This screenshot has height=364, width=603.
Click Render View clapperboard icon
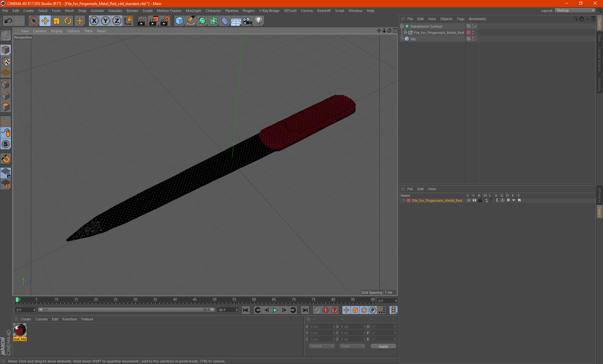pos(142,21)
